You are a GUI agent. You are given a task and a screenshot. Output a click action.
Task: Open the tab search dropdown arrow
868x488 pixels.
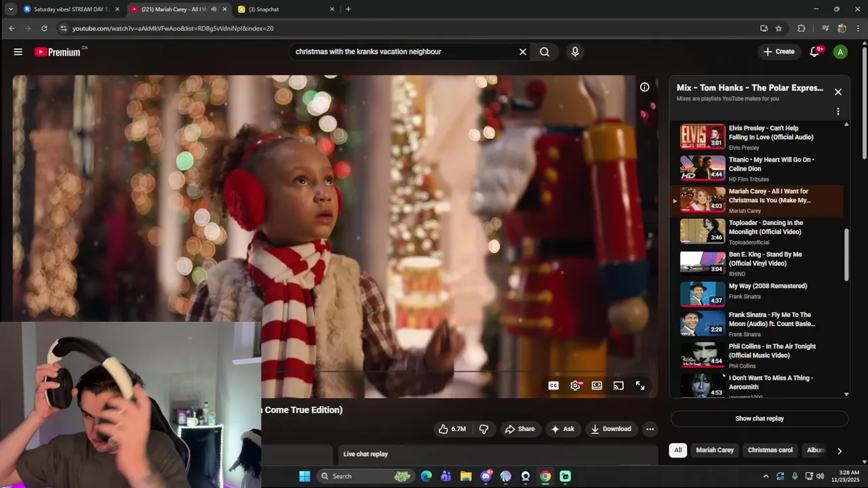coord(11,9)
